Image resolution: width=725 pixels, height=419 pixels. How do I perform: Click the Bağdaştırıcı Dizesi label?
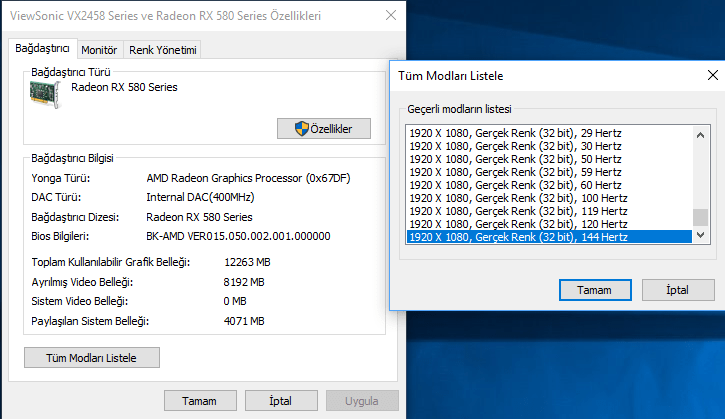(x=75, y=217)
